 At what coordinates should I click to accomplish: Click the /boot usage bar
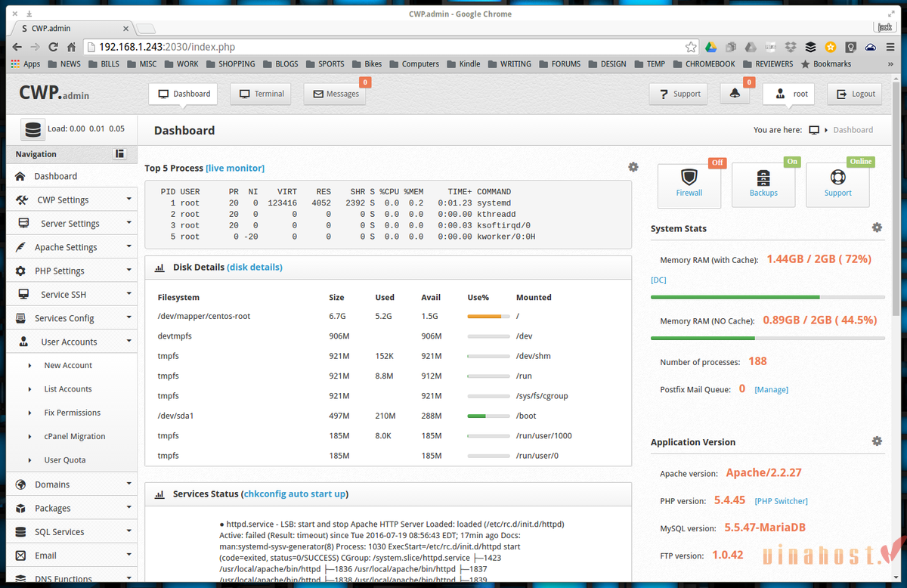(x=488, y=416)
